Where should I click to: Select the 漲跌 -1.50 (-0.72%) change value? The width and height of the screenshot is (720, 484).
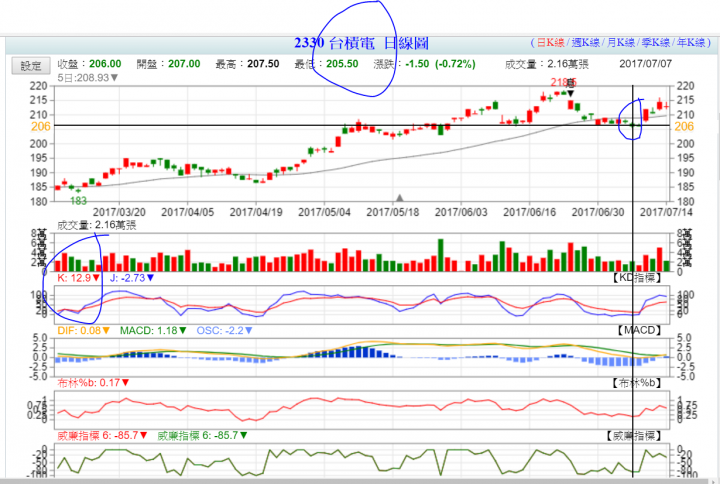(x=424, y=64)
